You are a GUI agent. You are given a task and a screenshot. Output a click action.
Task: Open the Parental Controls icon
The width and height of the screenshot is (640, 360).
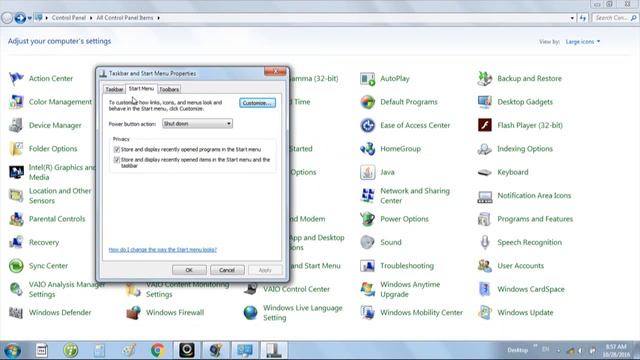[16, 219]
